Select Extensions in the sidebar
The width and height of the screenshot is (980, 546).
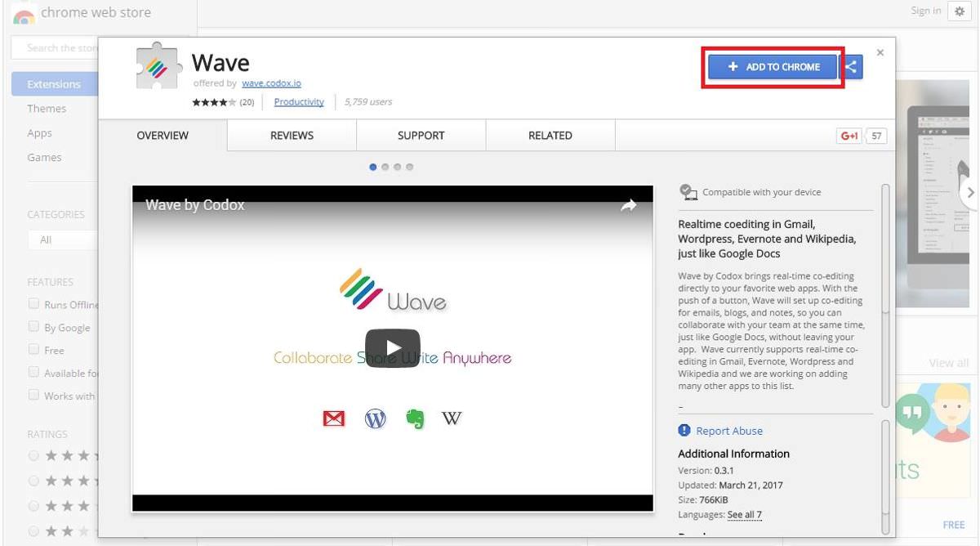55,84
